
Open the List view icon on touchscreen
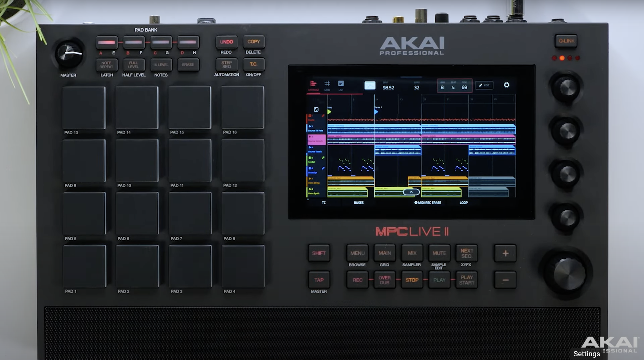click(x=341, y=84)
